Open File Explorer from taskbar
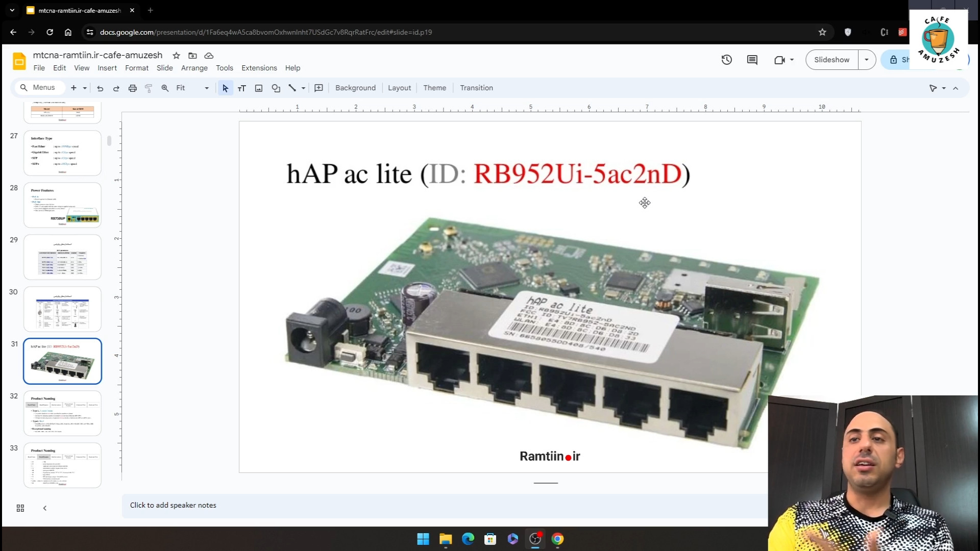This screenshot has width=980, height=551. click(x=446, y=539)
